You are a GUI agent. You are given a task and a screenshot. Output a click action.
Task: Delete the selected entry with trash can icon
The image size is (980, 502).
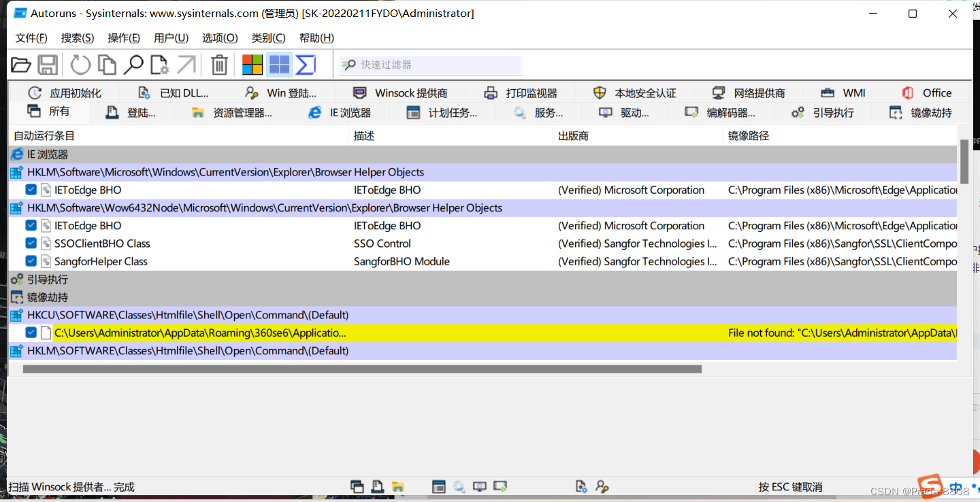[219, 65]
